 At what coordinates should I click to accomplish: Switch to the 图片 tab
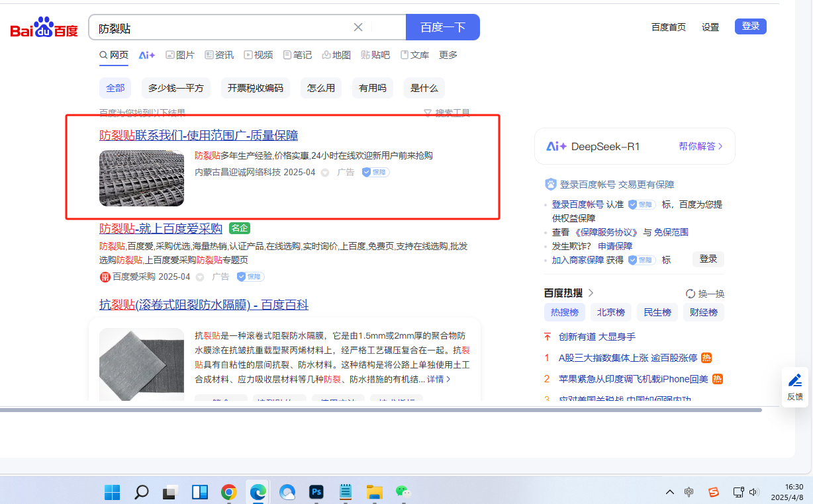point(179,55)
